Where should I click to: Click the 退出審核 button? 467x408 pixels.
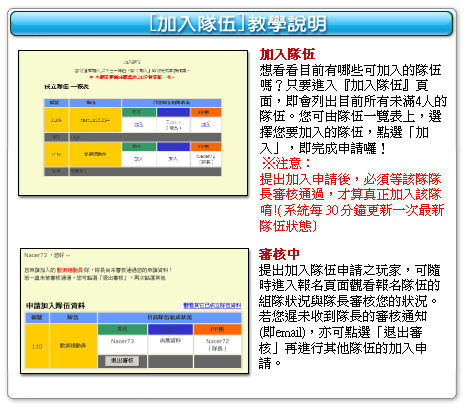point(122,360)
